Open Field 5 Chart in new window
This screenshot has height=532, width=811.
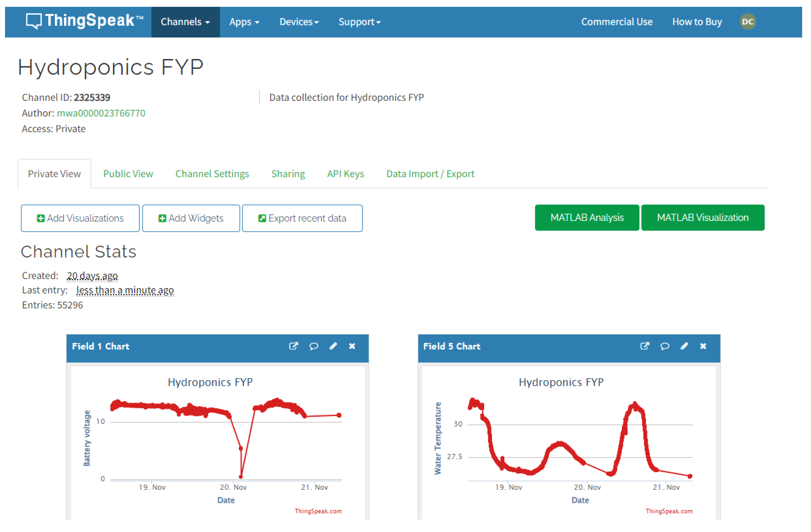click(x=644, y=346)
